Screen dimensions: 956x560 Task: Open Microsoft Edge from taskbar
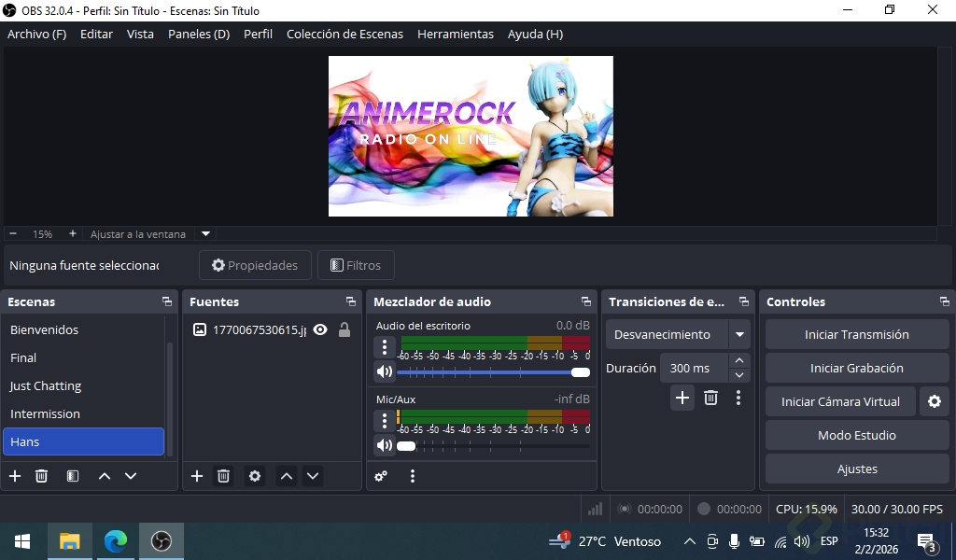point(115,541)
